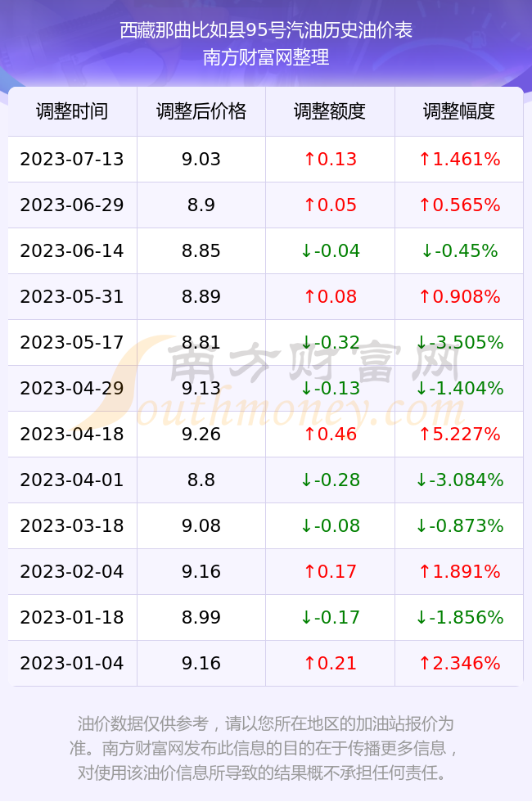Click the 调整后价格 column header

pos(201,111)
